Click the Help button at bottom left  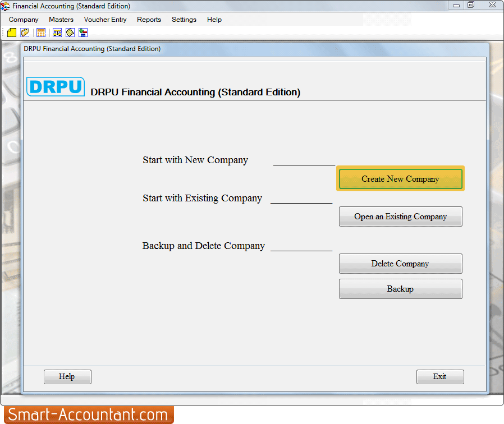click(x=67, y=377)
